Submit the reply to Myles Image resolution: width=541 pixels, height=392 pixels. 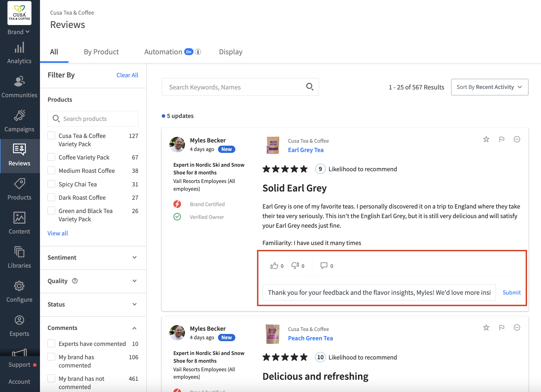pos(511,292)
